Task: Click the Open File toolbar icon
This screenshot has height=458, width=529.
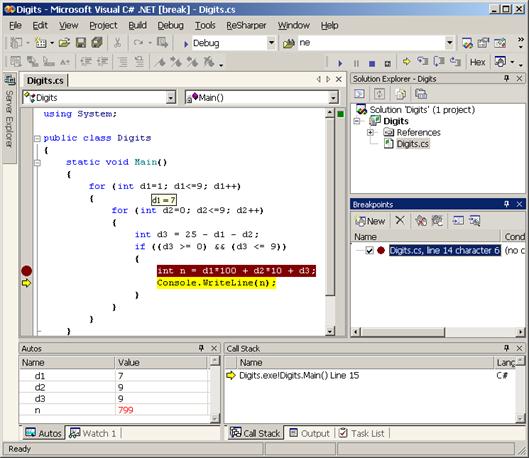Action: (x=64, y=43)
